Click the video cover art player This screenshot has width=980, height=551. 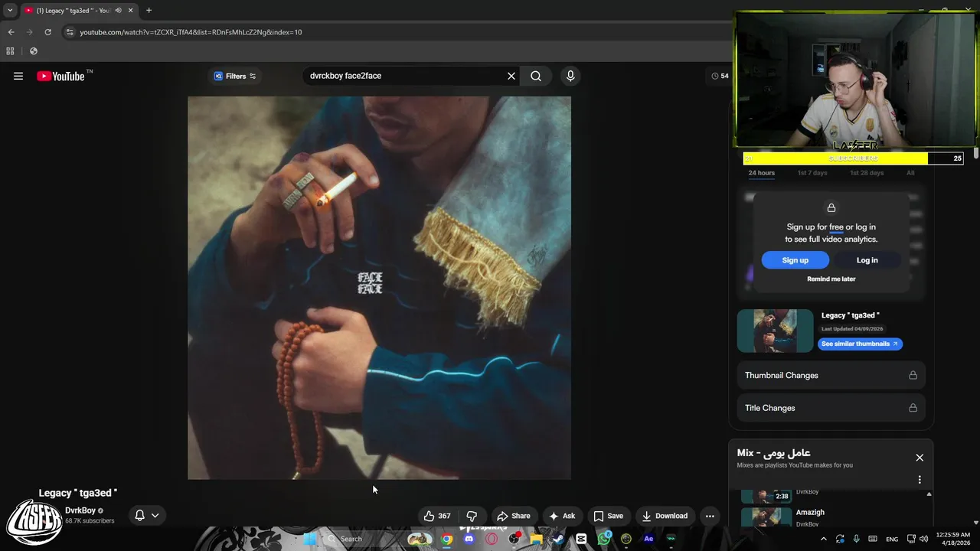[x=379, y=288]
